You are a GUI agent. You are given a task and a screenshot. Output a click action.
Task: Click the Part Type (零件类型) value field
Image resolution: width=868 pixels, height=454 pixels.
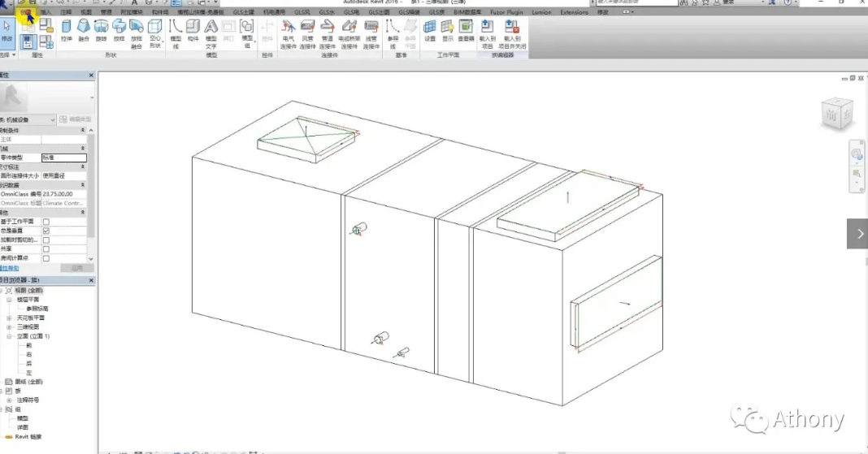coord(63,158)
